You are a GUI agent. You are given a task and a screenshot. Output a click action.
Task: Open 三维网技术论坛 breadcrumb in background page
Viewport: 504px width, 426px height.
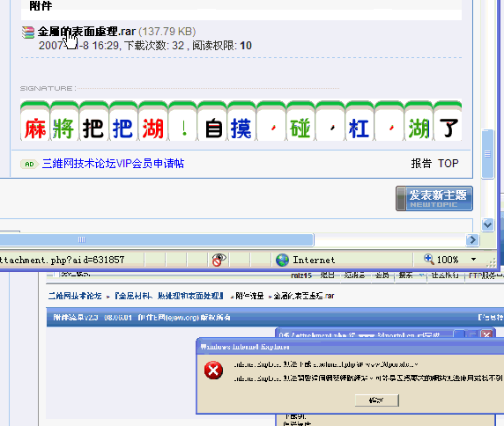(x=75, y=296)
